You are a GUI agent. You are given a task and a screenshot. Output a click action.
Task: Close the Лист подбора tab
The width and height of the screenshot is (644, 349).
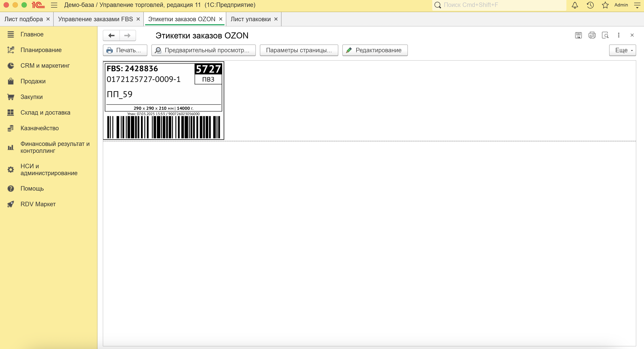48,19
